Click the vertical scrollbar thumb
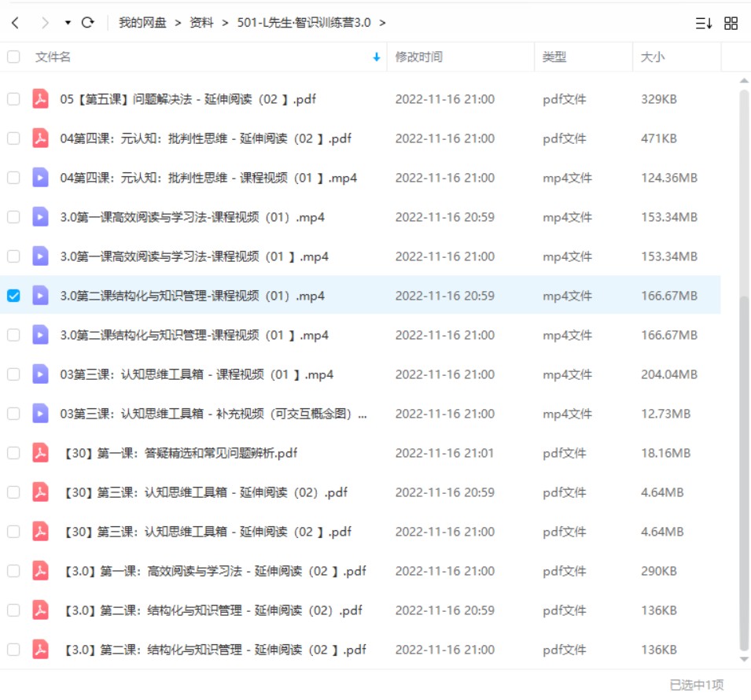This screenshot has width=751, height=700. (744, 474)
